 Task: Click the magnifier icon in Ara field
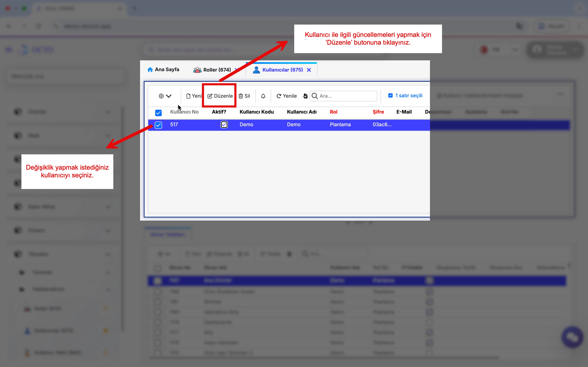tap(315, 96)
